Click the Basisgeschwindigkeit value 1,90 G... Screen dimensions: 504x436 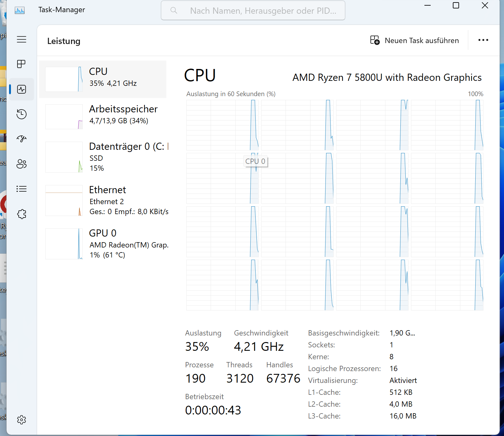click(x=402, y=333)
